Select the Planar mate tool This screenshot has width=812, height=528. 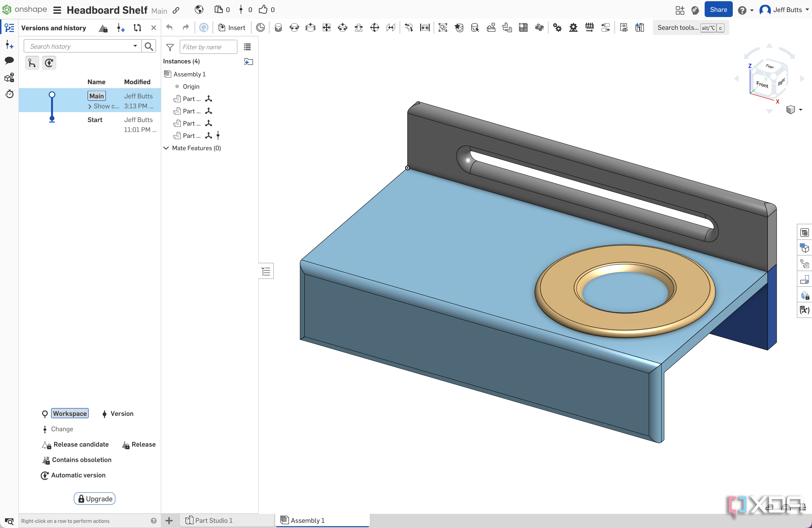(x=327, y=28)
